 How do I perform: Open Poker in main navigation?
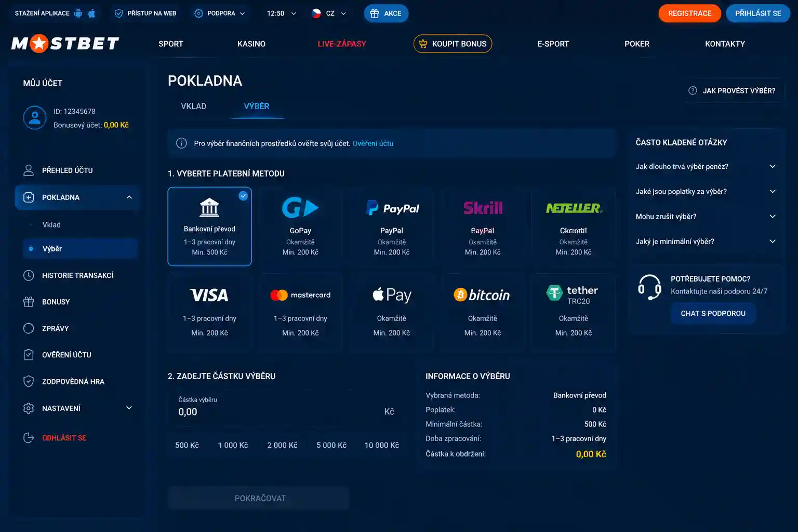(x=637, y=44)
